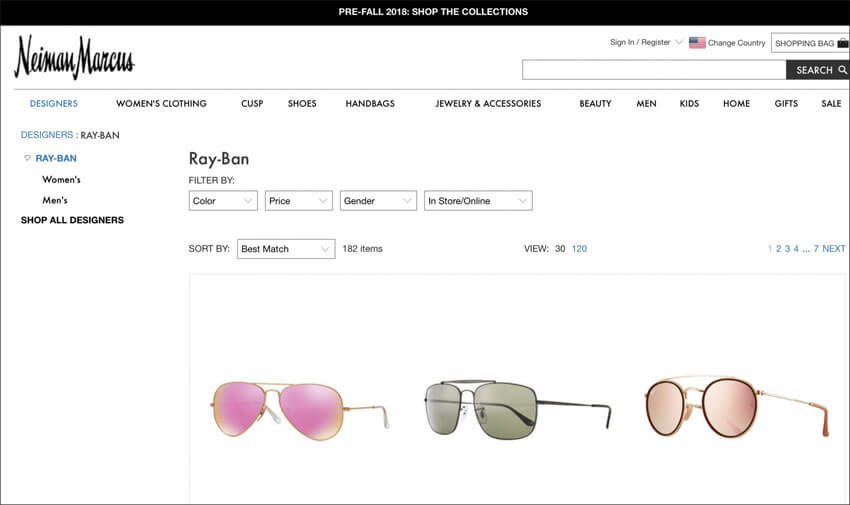Viewport: 850px width, 505px height.
Task: Open the Shoes menu
Action: [x=302, y=103]
